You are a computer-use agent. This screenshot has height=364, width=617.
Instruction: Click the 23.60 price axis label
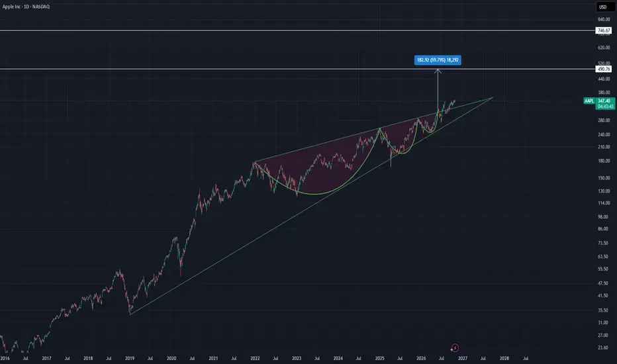[603, 348]
